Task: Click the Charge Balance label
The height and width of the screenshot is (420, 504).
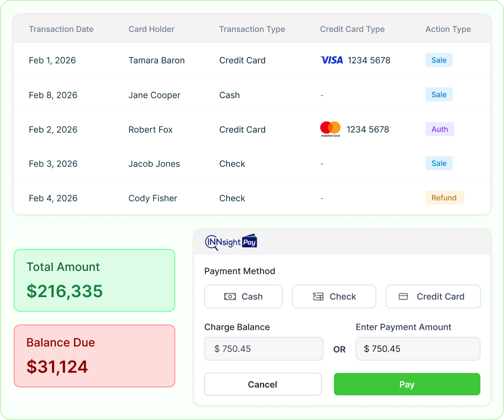Action: coord(237,327)
